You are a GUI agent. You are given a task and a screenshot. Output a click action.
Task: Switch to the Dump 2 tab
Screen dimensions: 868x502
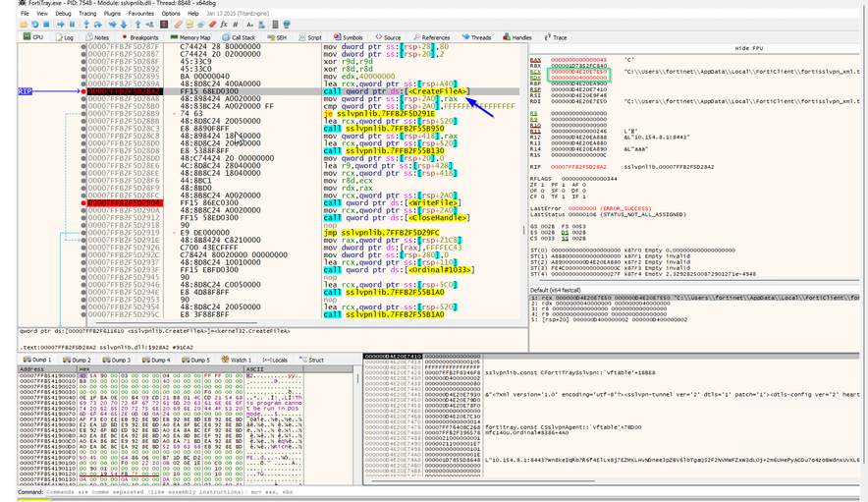tap(82, 360)
